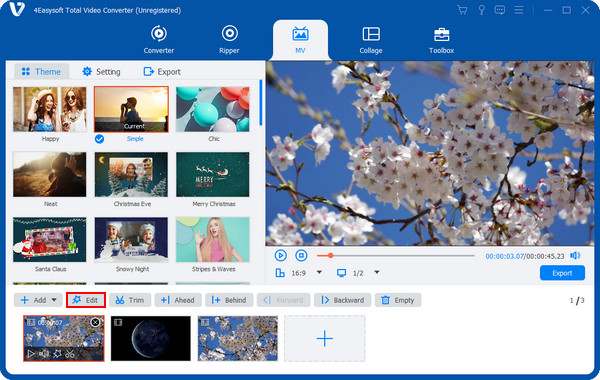
Task: Select the Happy theme thumbnail
Action: [50, 109]
